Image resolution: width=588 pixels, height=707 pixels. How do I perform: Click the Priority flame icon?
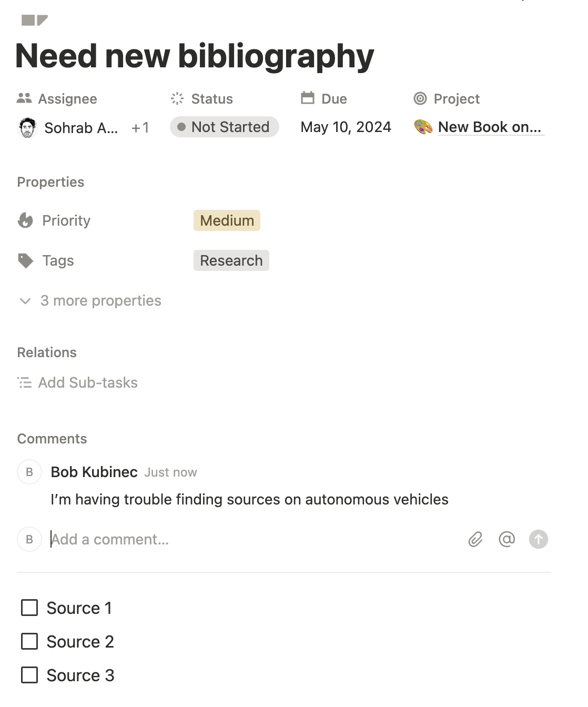pos(25,220)
